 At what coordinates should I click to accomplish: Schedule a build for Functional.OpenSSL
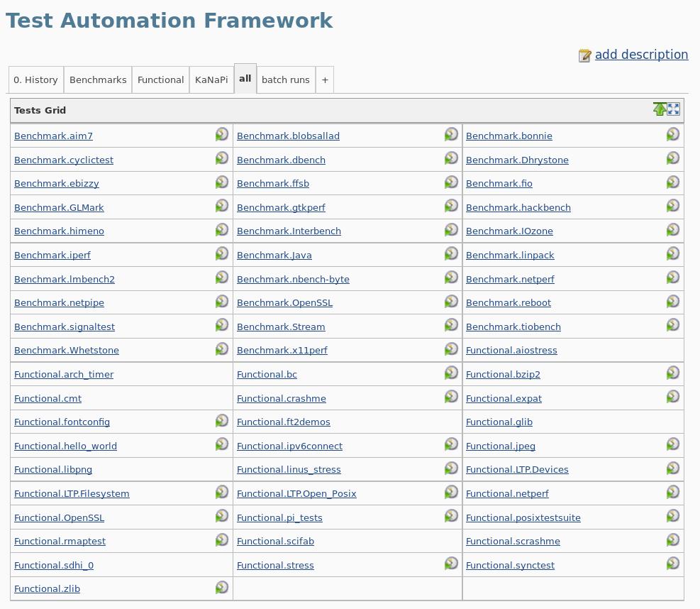pyautogui.click(x=222, y=515)
